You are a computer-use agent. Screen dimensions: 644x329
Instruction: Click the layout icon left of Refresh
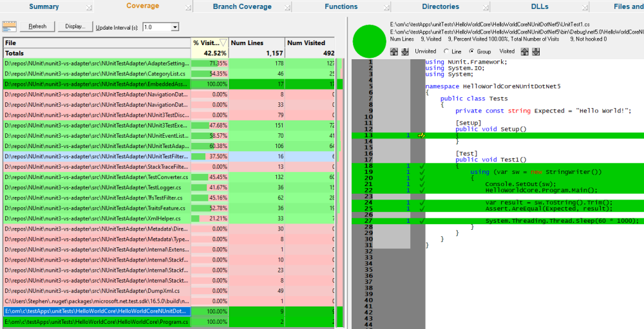pyautogui.click(x=9, y=26)
